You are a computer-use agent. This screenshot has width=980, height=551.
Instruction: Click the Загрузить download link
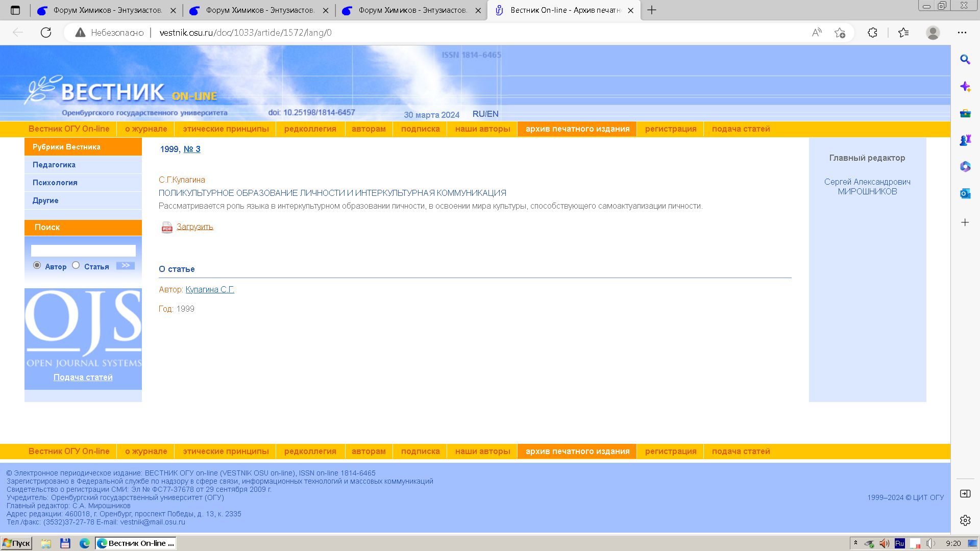click(195, 227)
